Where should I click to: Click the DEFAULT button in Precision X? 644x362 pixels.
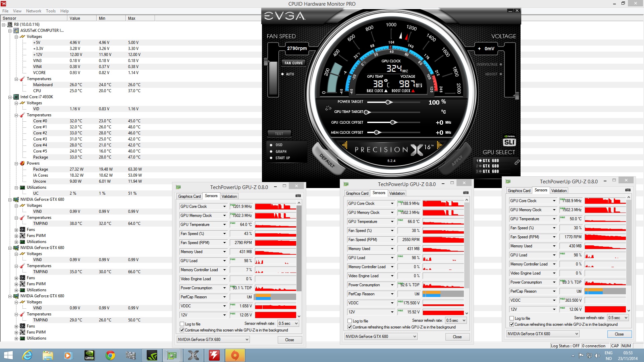tap(327, 160)
